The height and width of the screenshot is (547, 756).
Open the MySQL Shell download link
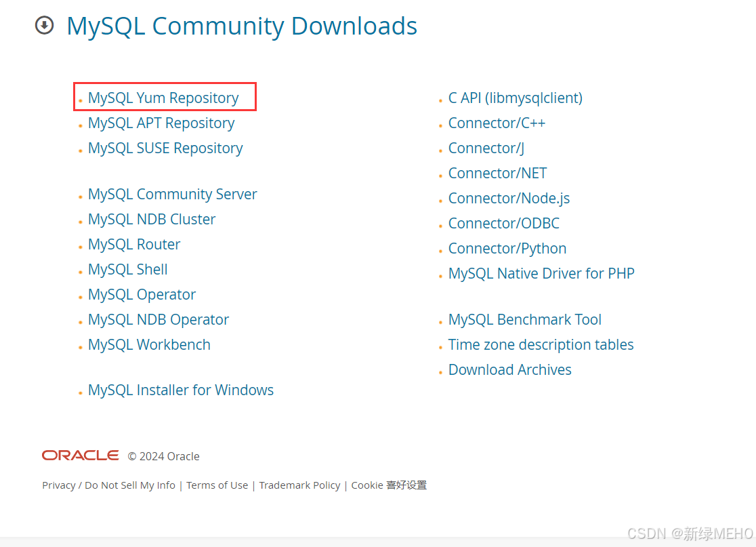[128, 269]
